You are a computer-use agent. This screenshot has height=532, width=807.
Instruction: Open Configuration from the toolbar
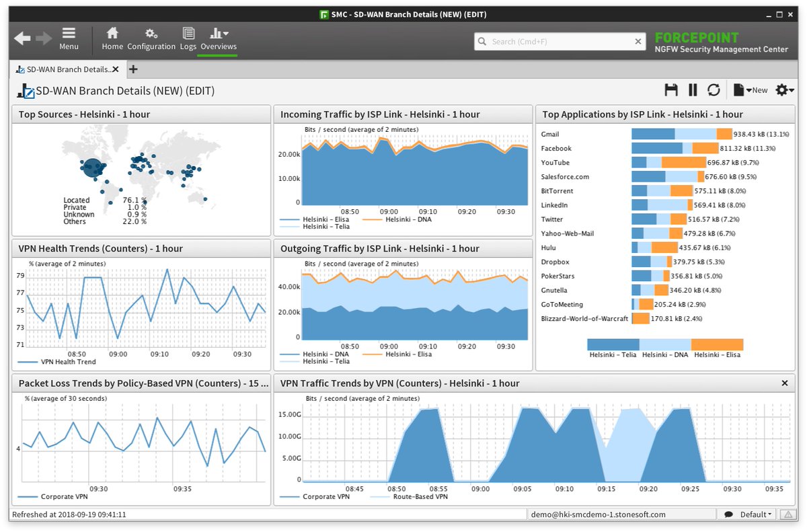point(151,39)
